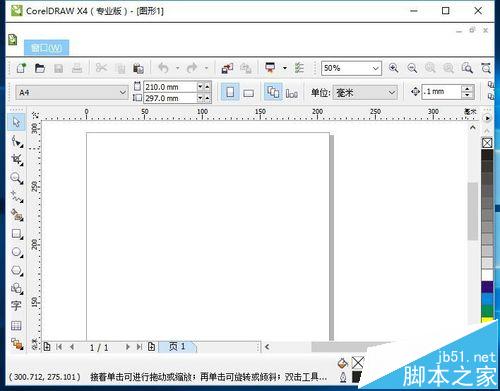The height and width of the screenshot is (391, 500).
Task: Toggle apply layout to current page only
Action: pos(292,93)
